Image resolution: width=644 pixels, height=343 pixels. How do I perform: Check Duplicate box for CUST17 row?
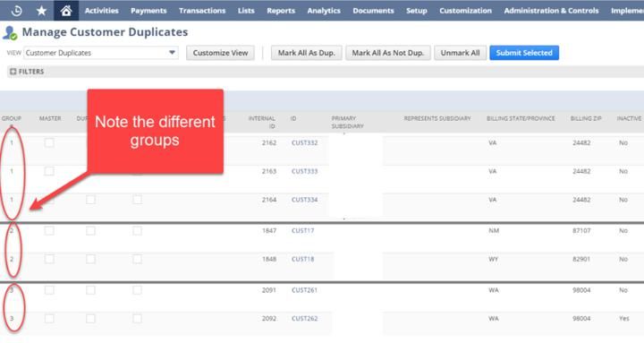point(90,231)
